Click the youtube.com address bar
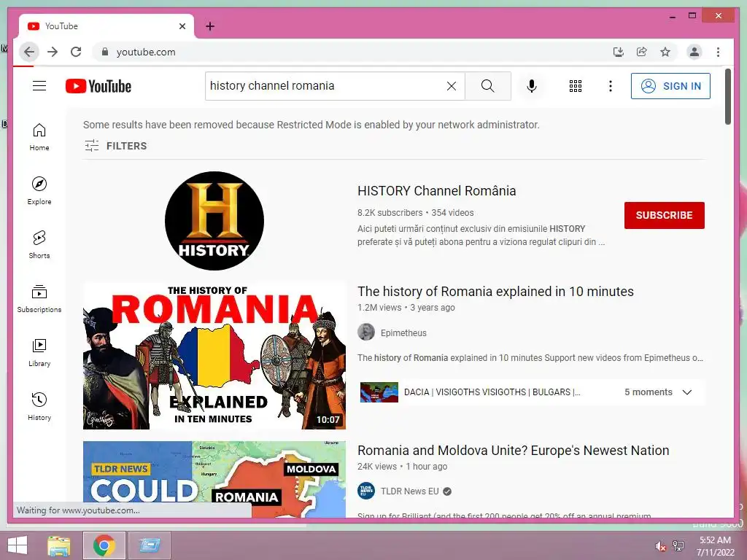The image size is (747, 560). (352, 52)
